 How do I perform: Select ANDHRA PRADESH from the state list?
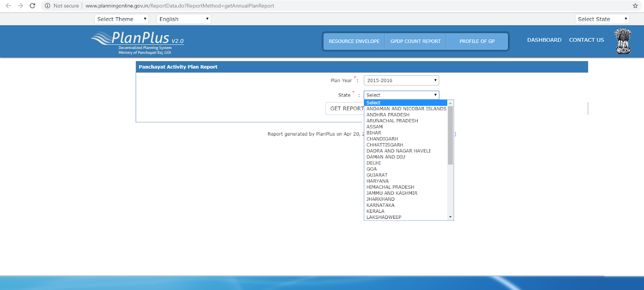pos(405,115)
